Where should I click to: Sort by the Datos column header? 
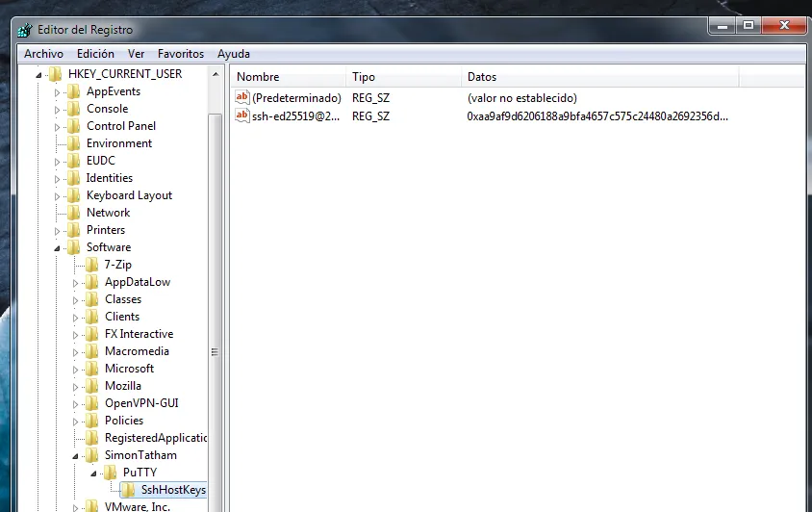(x=600, y=77)
